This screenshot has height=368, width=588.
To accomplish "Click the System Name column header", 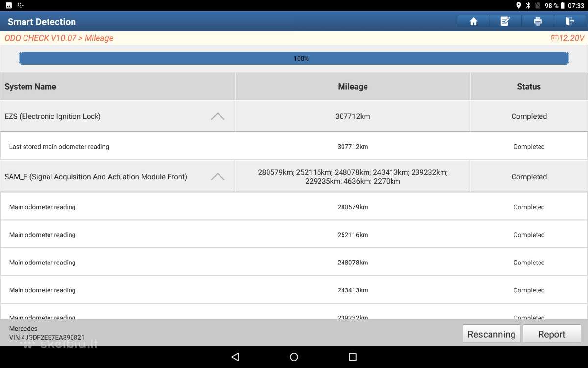I will [118, 87].
